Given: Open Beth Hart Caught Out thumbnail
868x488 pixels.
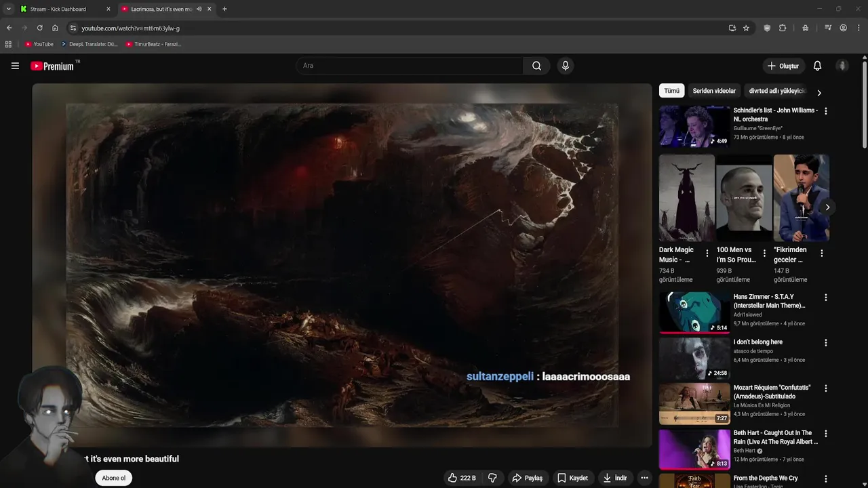Looking at the screenshot, I should point(694,449).
